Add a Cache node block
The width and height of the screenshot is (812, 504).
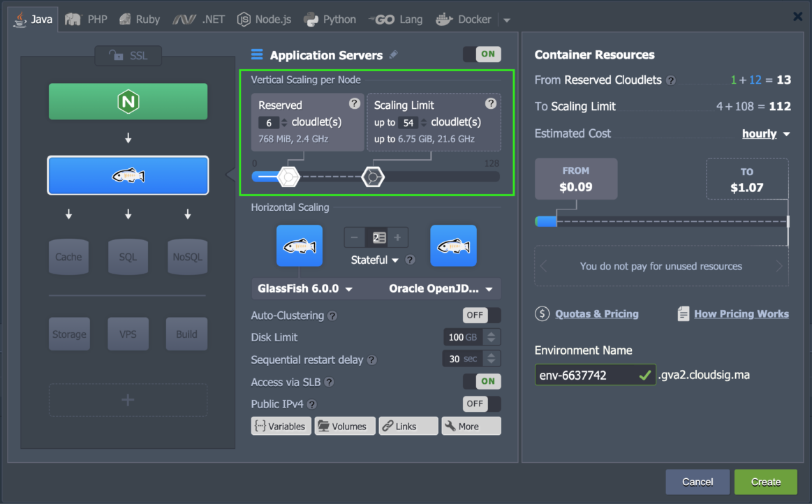pyautogui.click(x=68, y=257)
